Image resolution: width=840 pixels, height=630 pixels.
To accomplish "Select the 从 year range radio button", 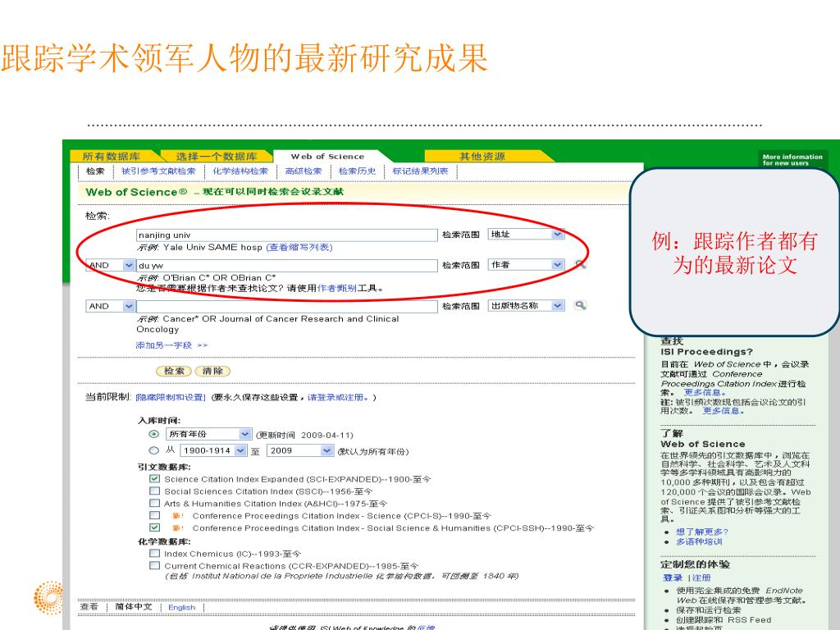I will 153,450.
